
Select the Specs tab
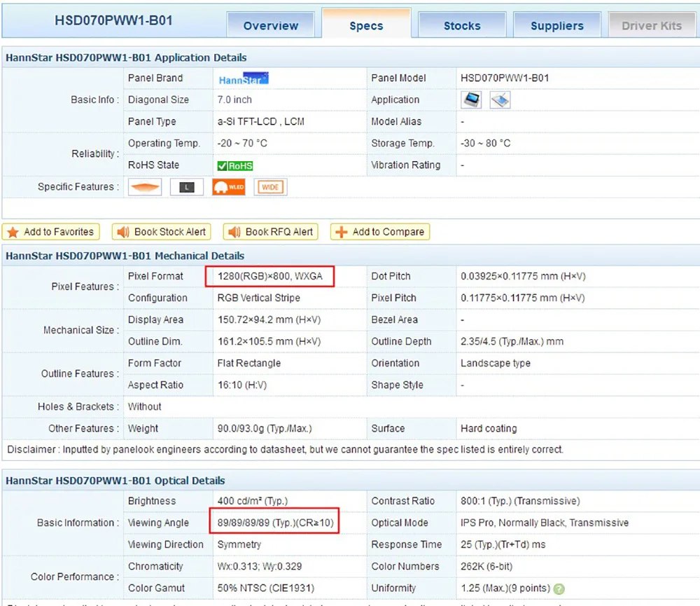pos(366,25)
